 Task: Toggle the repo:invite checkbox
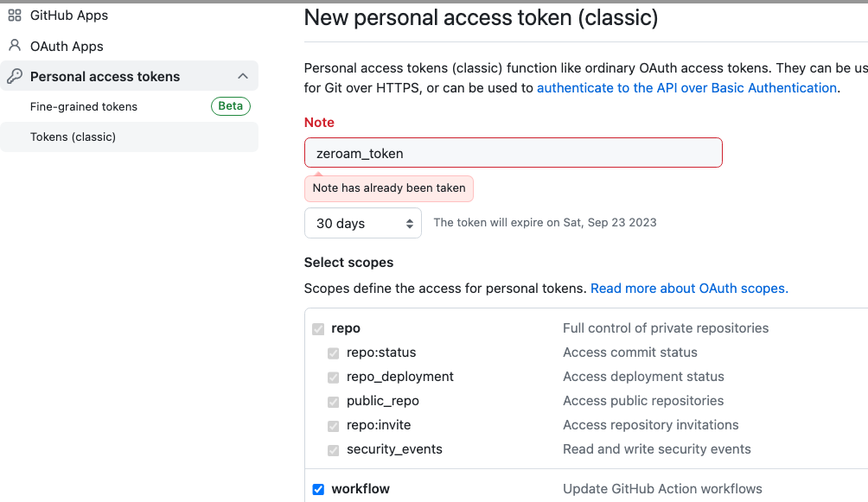[x=334, y=426]
